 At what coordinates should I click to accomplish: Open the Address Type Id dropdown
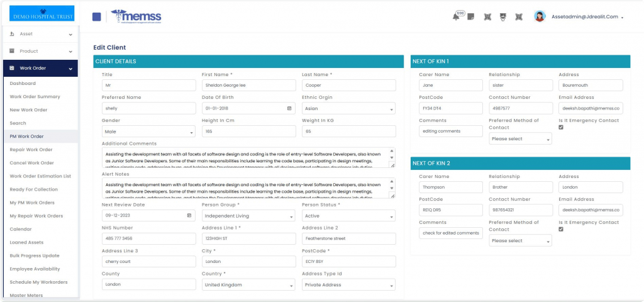click(x=348, y=285)
